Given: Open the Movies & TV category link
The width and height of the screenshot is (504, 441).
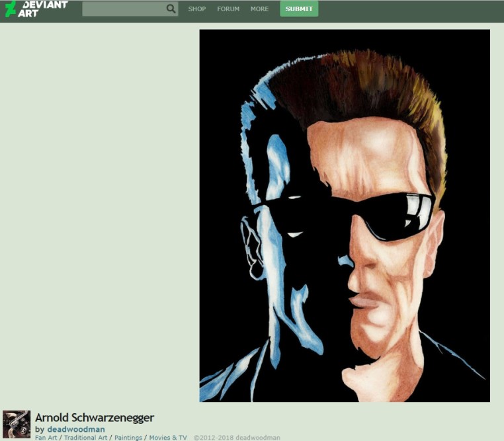Looking at the screenshot, I should click(x=168, y=438).
